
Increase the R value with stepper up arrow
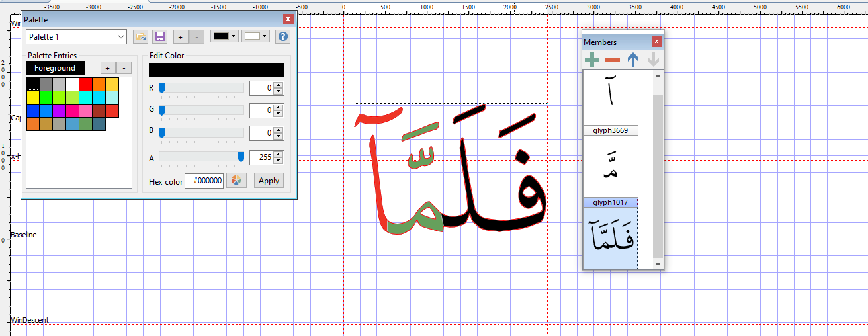(279, 85)
